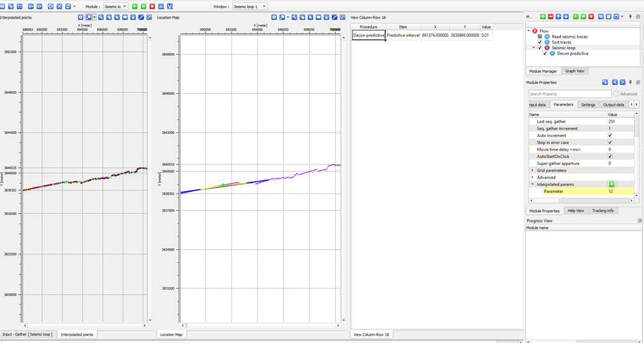Click the green run icon beside Module dropdown
The height and width of the screenshot is (343, 644).
pyautogui.click(x=135, y=6)
